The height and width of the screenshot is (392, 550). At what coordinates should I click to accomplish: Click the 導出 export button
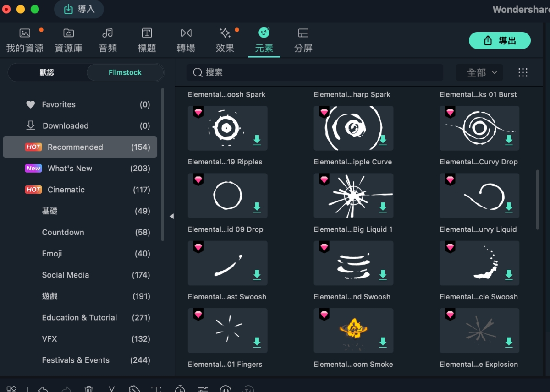coord(500,41)
